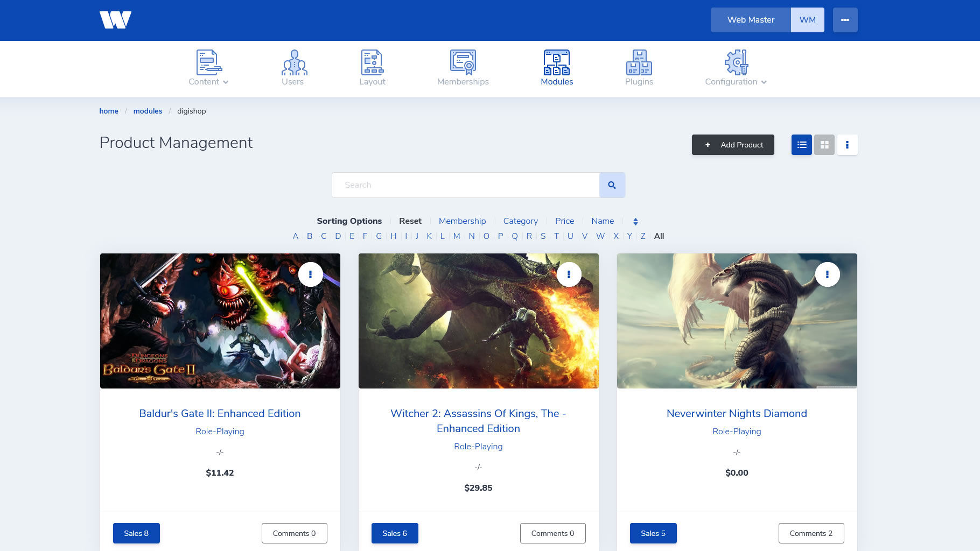Click Role-Playing category under Neverwinter Nights Diamond
Screen dimensions: 980x551
(737, 432)
